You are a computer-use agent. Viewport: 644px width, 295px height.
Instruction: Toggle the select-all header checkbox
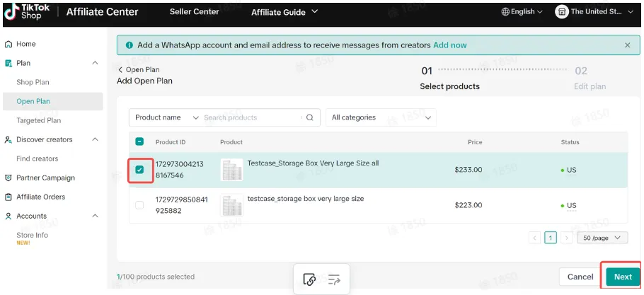click(x=139, y=142)
